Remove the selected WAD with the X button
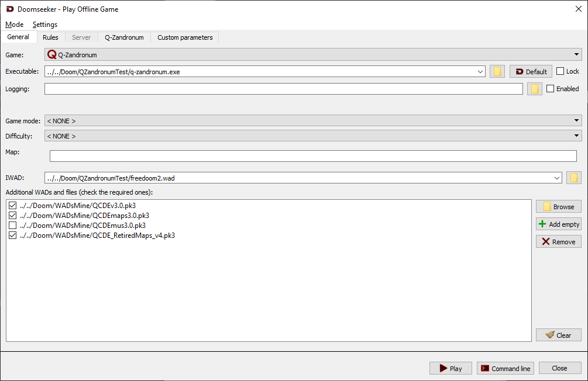The image size is (588, 381). (558, 241)
